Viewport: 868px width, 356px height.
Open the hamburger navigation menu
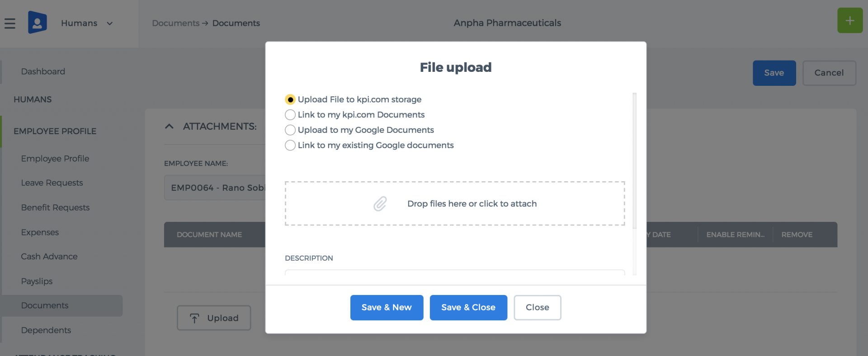pos(10,23)
